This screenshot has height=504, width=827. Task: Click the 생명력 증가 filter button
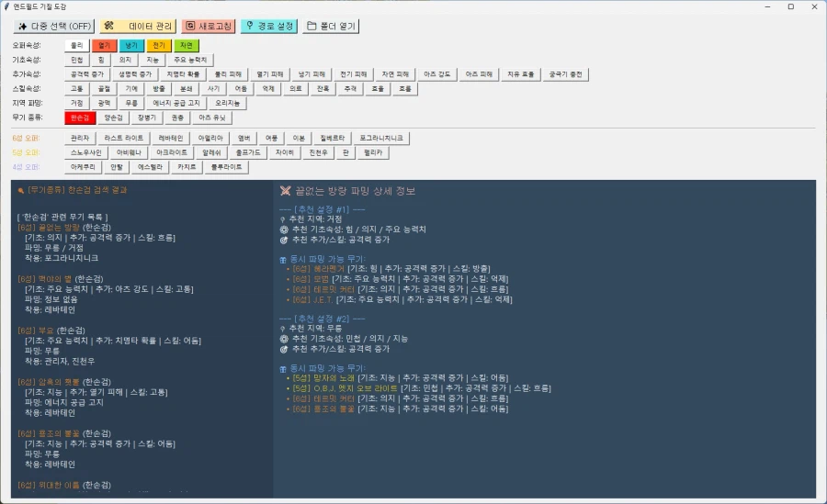pos(135,74)
